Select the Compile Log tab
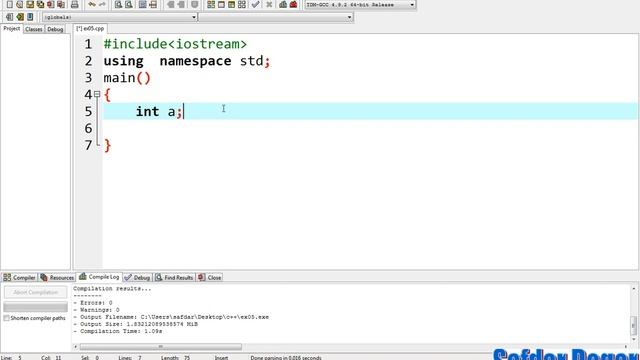 coord(99,277)
